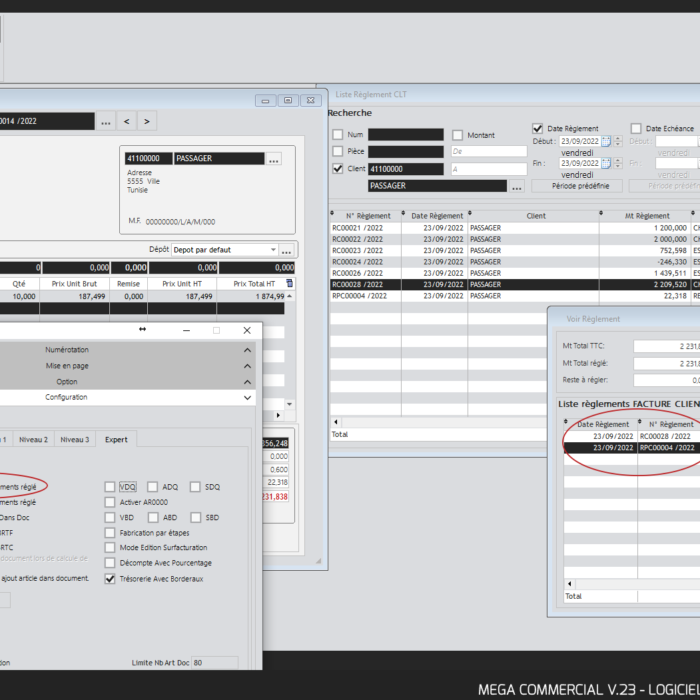The width and height of the screenshot is (700, 700).
Task: Select payment row RC00026 /2022
Action: 515,273
